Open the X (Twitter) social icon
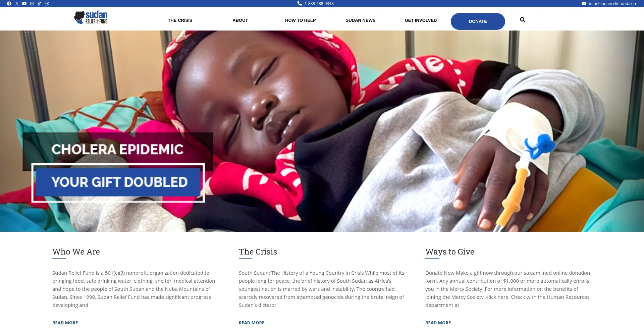 17,4
